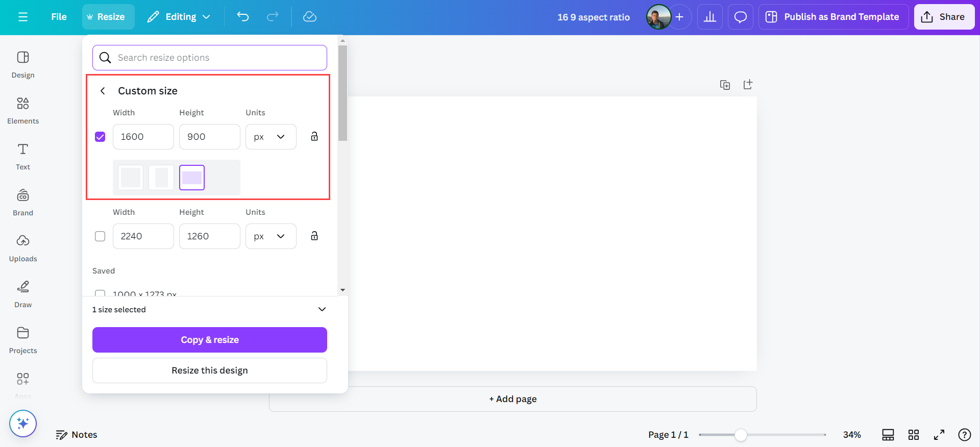Viewport: 980px width, 447px height.
Task: Go back from Custom size
Action: [x=103, y=91]
